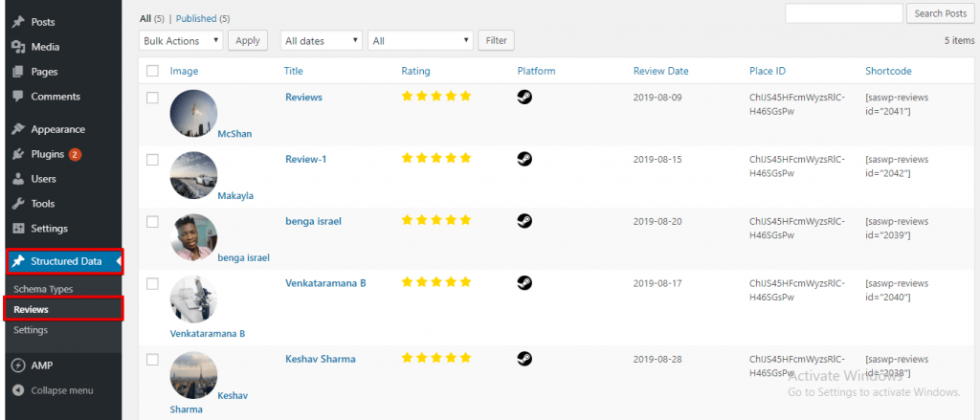Click the Media library icon

tap(18, 47)
